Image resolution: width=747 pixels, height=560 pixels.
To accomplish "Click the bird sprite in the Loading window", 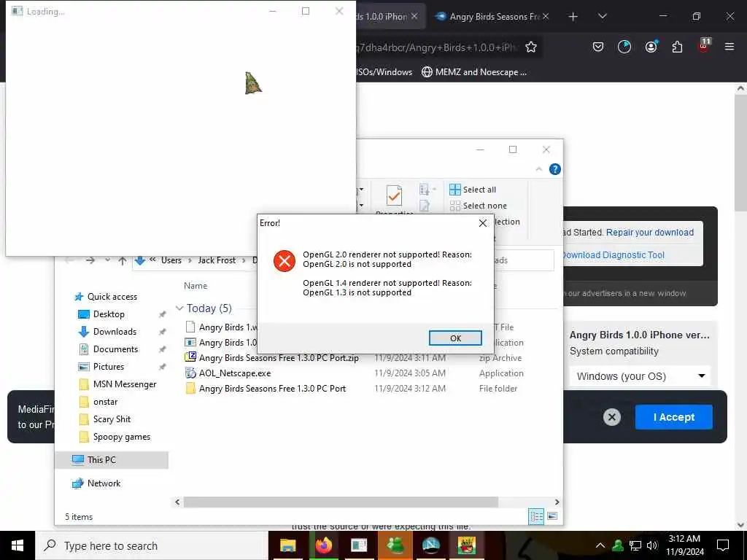I will (x=253, y=83).
